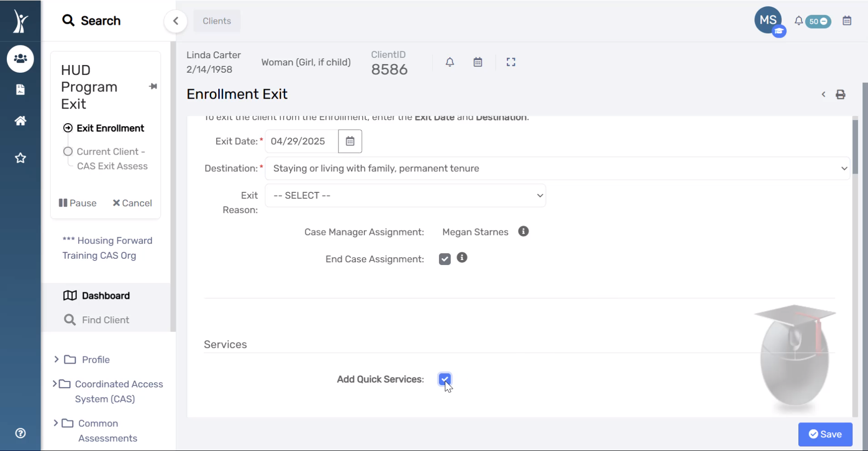The image size is (868, 451).
Task: Click the Save button
Action: pos(825,434)
